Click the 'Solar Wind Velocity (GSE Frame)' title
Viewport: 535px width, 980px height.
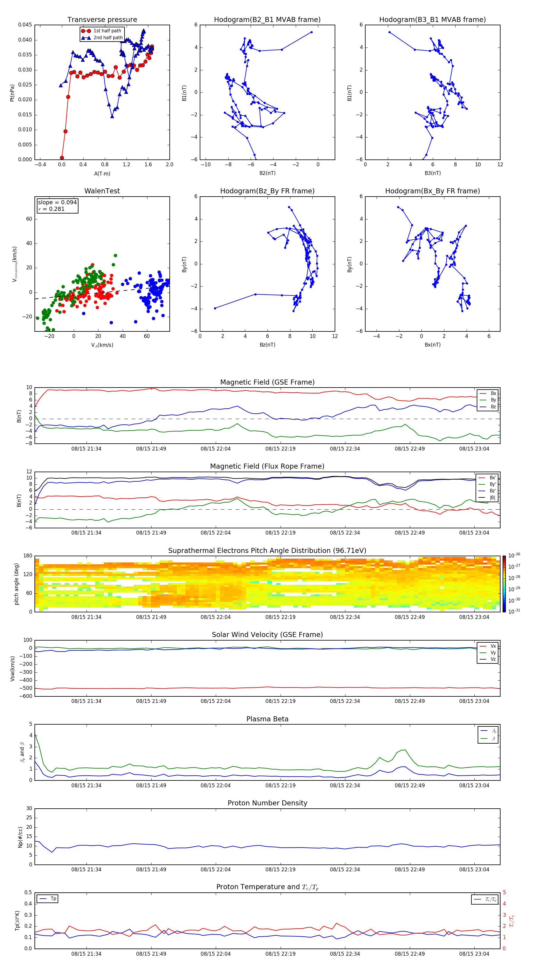(267, 635)
